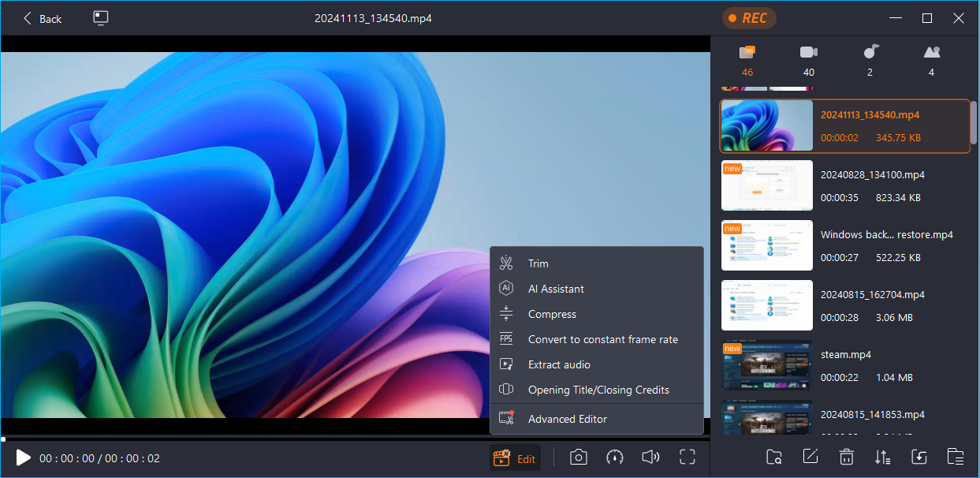The width and height of the screenshot is (980, 478).
Task: Select Convert to constant frame rate
Action: click(x=597, y=339)
